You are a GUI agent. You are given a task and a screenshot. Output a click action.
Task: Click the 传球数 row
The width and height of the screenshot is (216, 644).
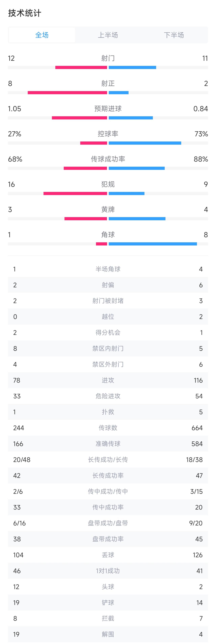click(x=108, y=428)
